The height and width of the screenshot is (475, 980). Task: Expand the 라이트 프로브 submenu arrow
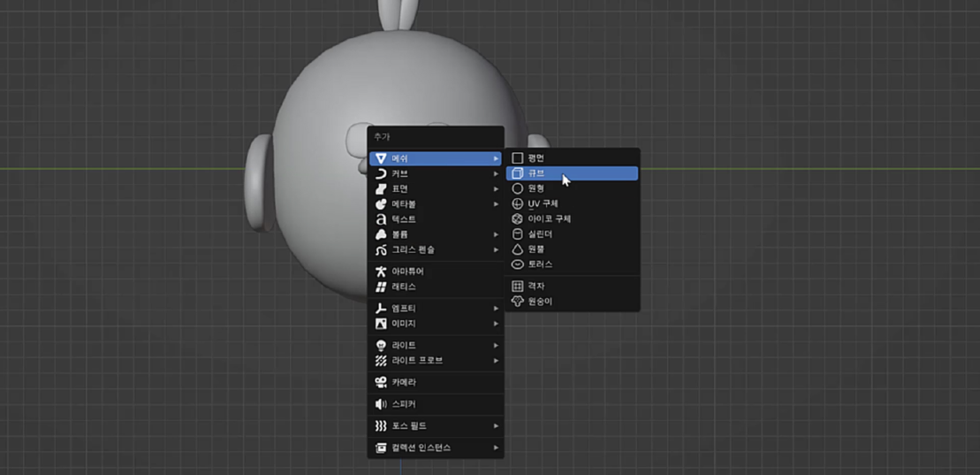coord(496,361)
